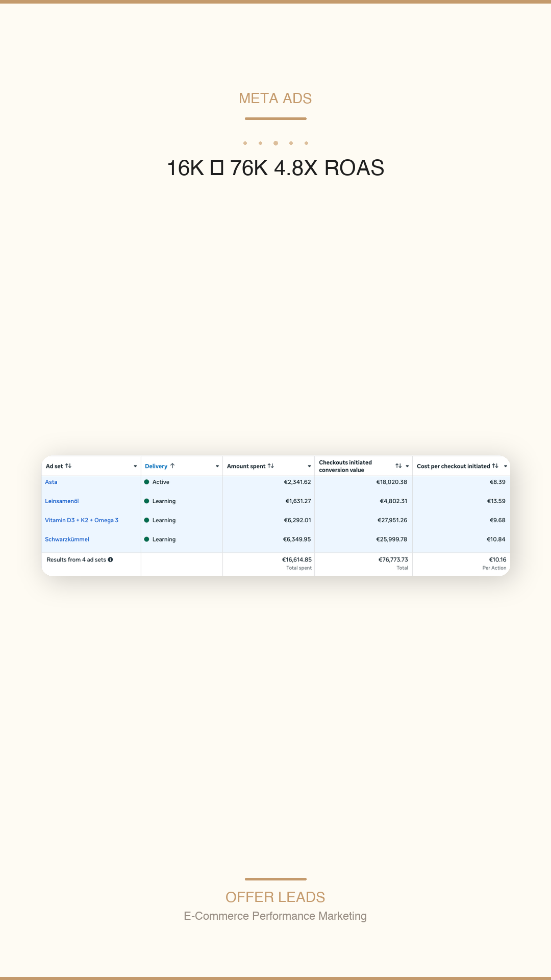The image size is (551, 980).
Task: Open the Leinsamenöl ad set
Action: point(62,501)
